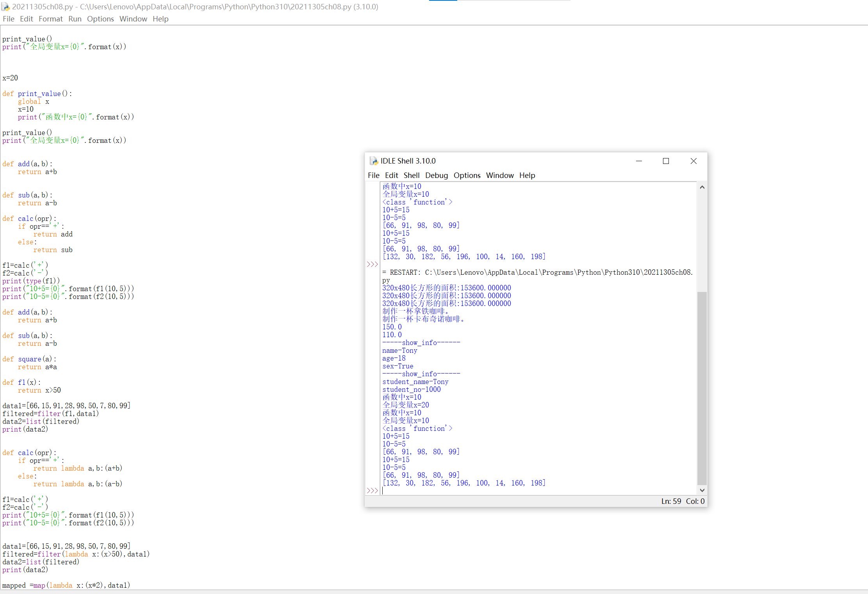Close the IDLE Shell window

pos(693,161)
